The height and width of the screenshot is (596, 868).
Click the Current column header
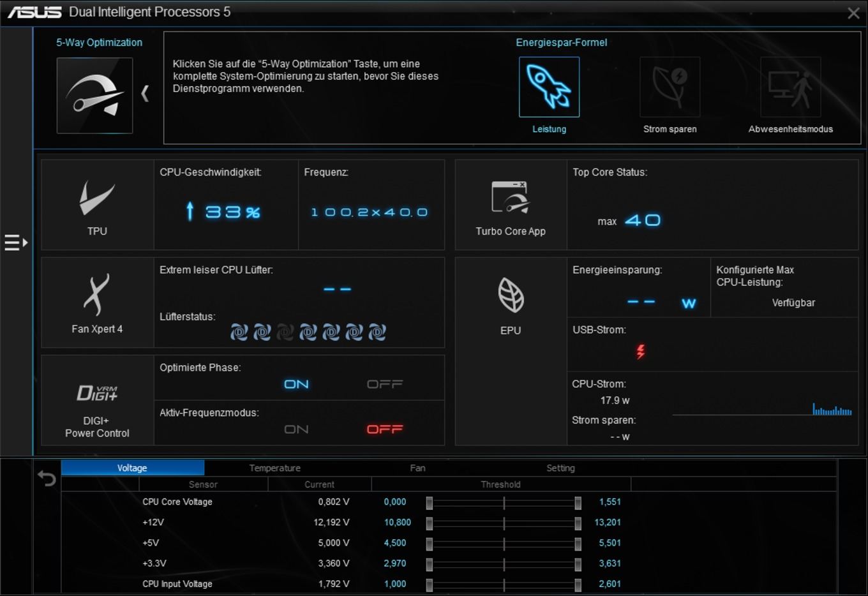[319, 484]
